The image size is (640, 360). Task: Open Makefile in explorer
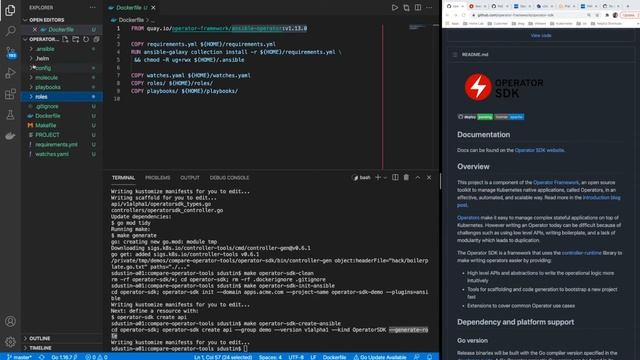point(45,125)
